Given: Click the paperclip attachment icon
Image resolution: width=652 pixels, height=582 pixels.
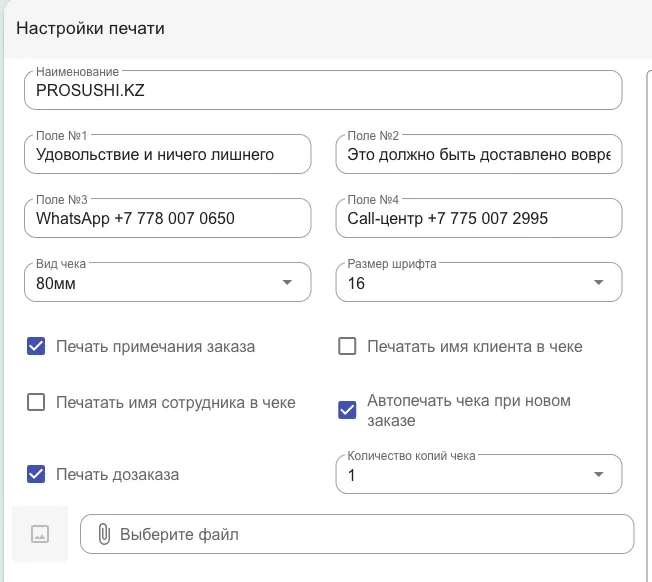Looking at the screenshot, I should click(x=104, y=534).
